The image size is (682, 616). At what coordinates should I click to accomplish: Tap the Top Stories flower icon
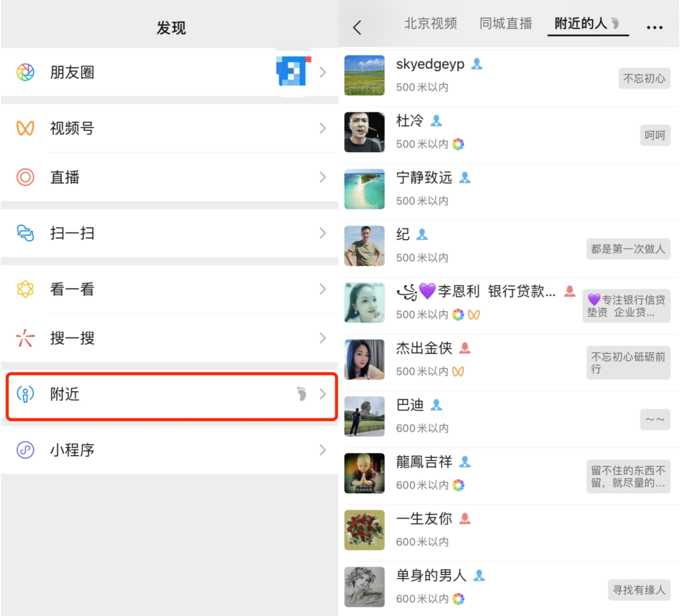tap(25, 289)
